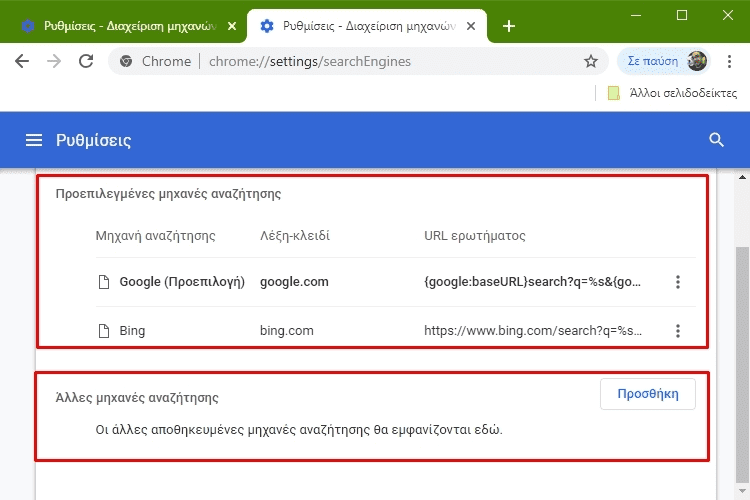
Task: Click the Bing query URL text
Action: [533, 331]
